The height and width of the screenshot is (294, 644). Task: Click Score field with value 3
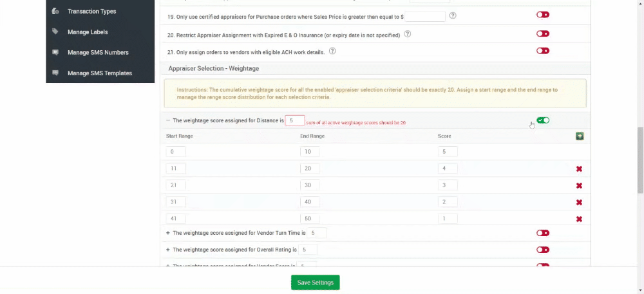tap(448, 185)
